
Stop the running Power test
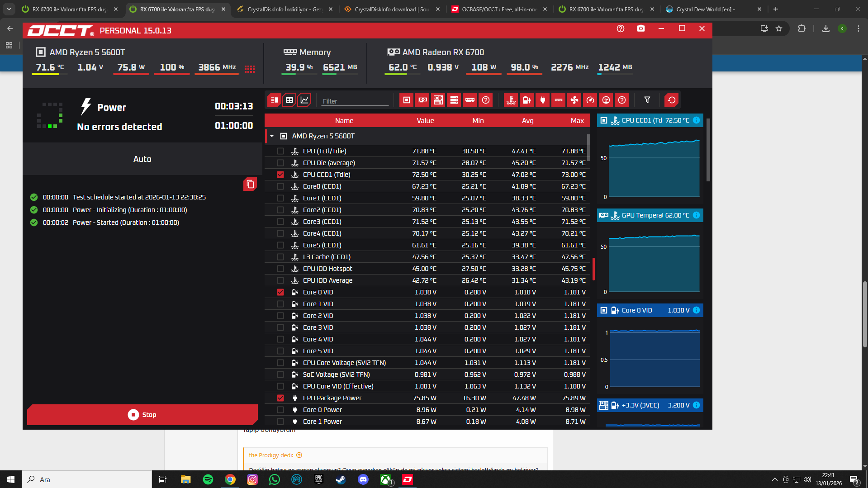(x=142, y=415)
